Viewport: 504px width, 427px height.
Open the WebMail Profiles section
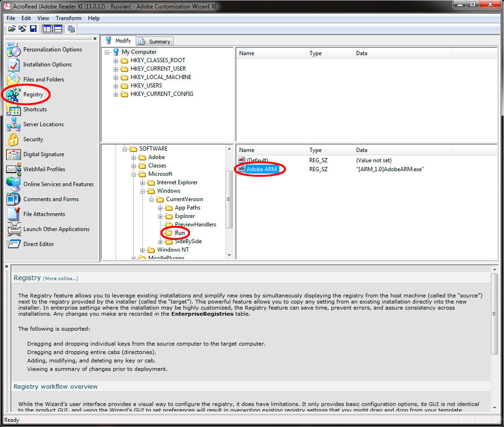pyautogui.click(x=44, y=169)
